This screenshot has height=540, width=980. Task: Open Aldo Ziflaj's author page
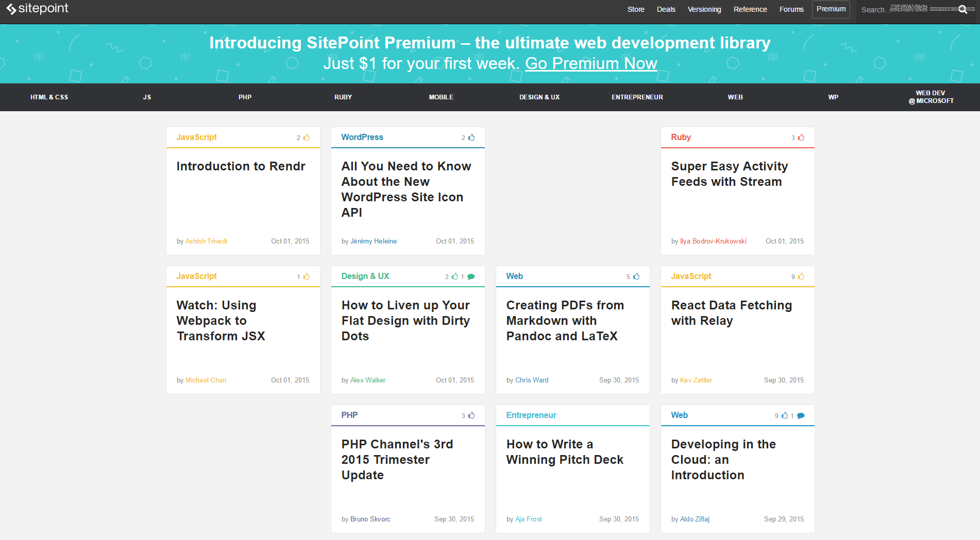695,519
